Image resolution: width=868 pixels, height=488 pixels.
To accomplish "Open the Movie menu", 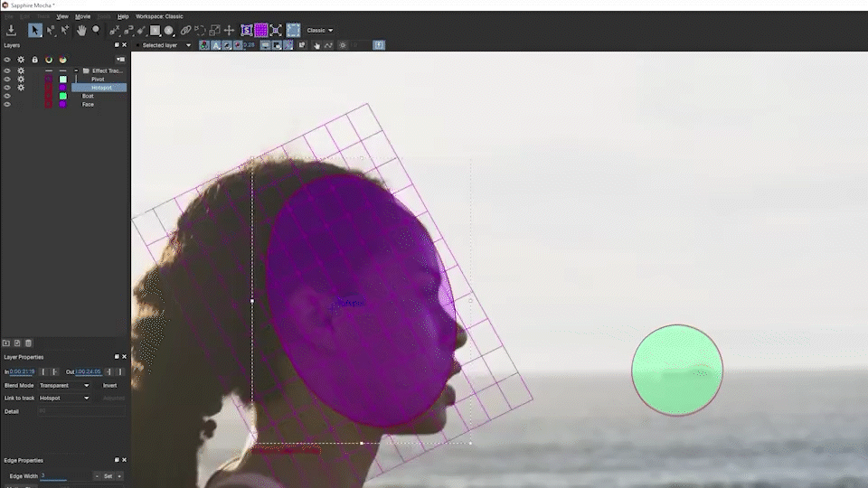I will (x=82, y=16).
